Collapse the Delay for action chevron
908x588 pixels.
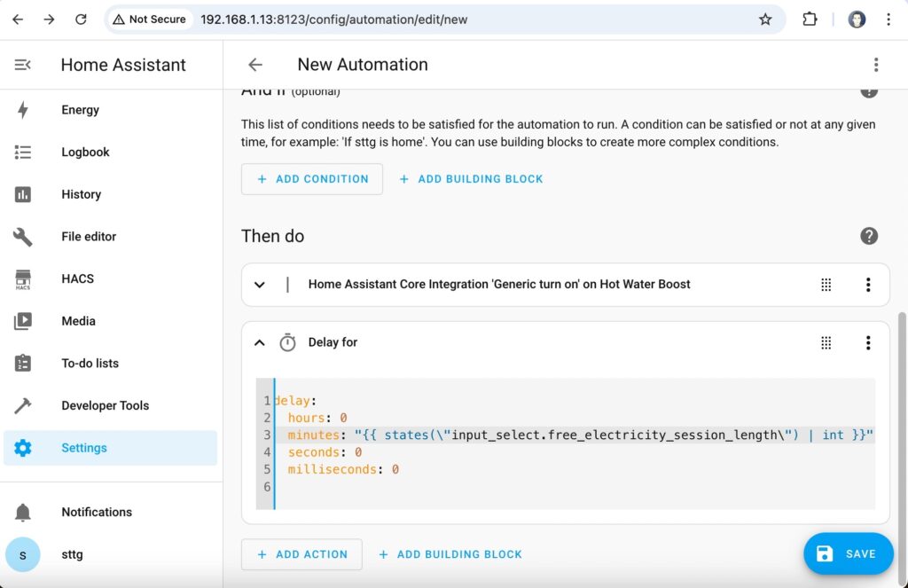tap(260, 342)
